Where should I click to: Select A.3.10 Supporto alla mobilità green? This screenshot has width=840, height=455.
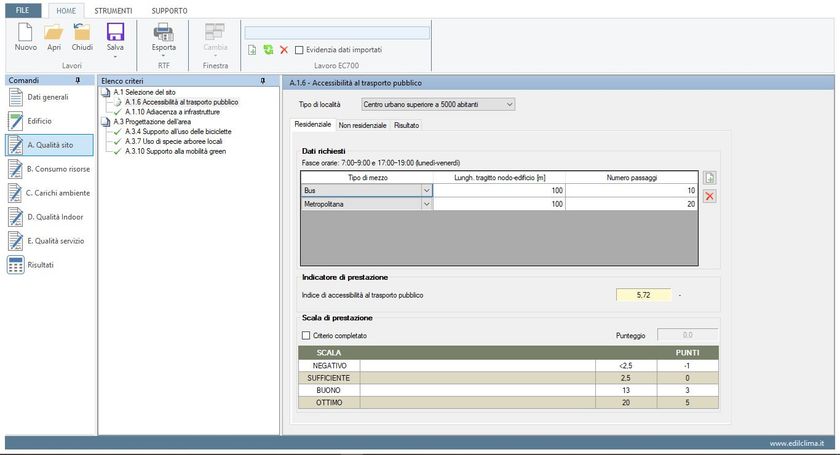[176, 151]
